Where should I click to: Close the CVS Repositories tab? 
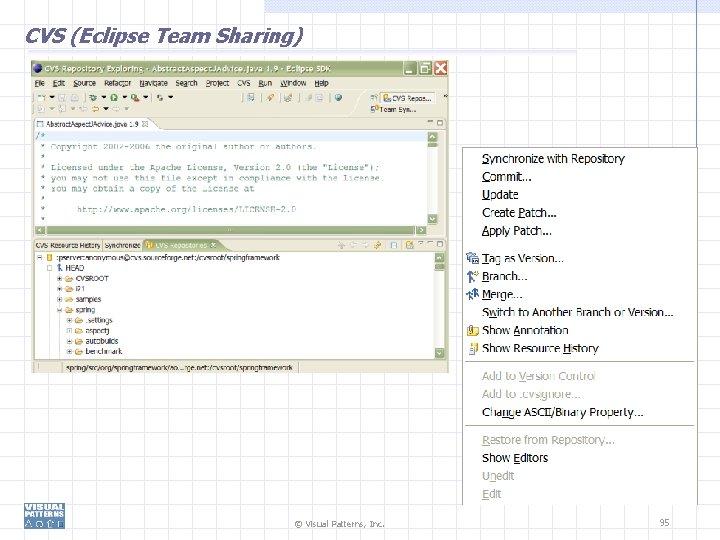coord(213,245)
